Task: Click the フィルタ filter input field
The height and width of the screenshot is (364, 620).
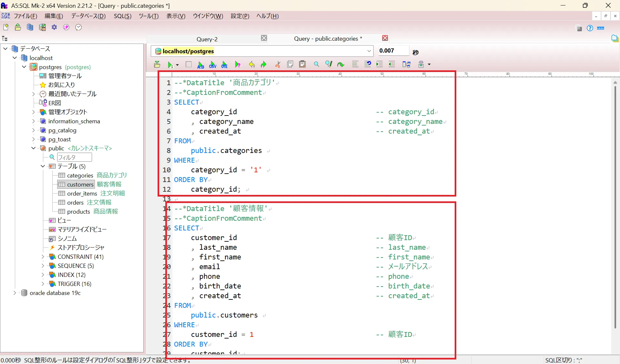Action: pos(74,157)
